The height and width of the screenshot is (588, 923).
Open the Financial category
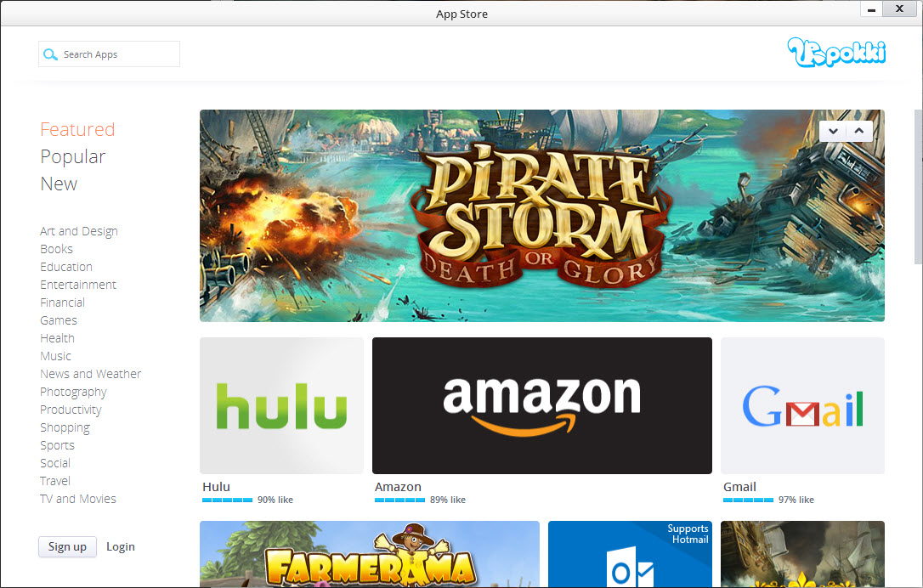tap(62, 302)
